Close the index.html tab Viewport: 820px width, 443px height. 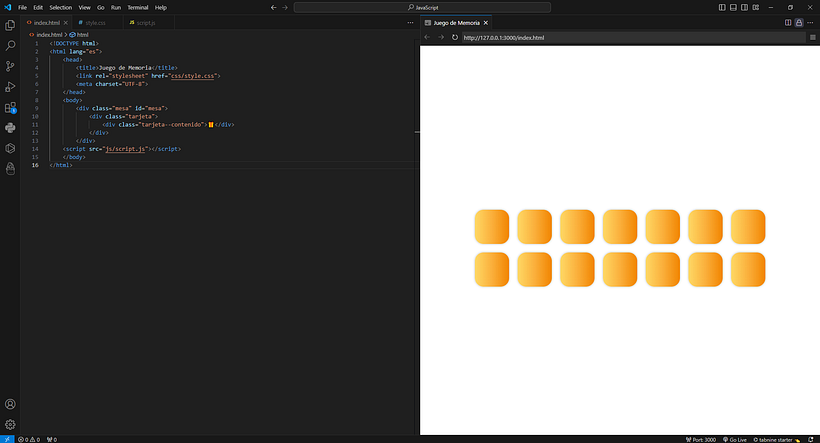click(65, 22)
